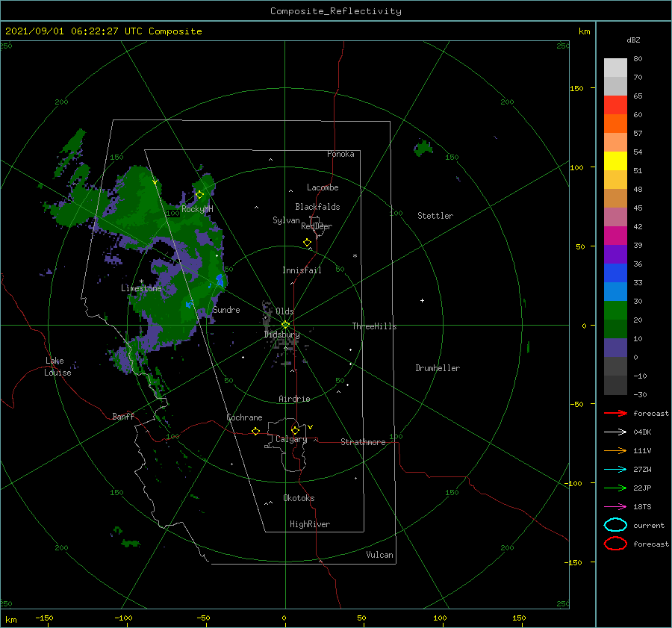Click the Airdrie label
Viewport: 672px width, 628px height.
[x=294, y=399]
